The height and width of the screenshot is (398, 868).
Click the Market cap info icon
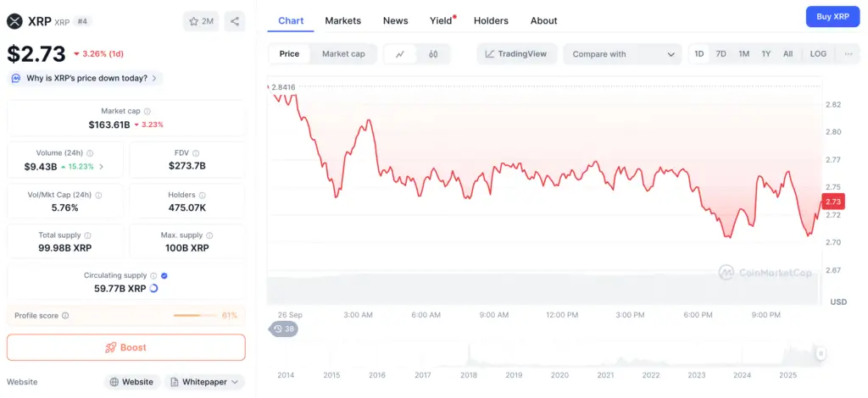pyautogui.click(x=147, y=111)
